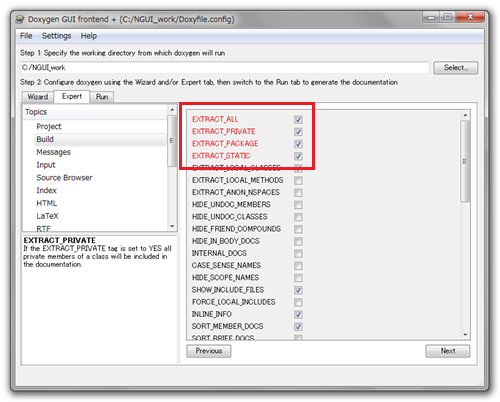Screen dimensions: 500x402
Task: Open the File menu
Action: point(26,36)
